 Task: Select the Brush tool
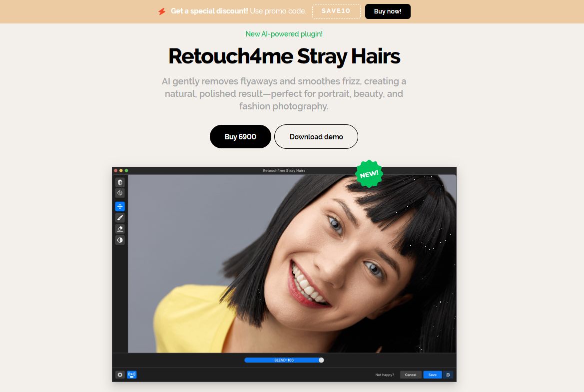pyautogui.click(x=120, y=218)
